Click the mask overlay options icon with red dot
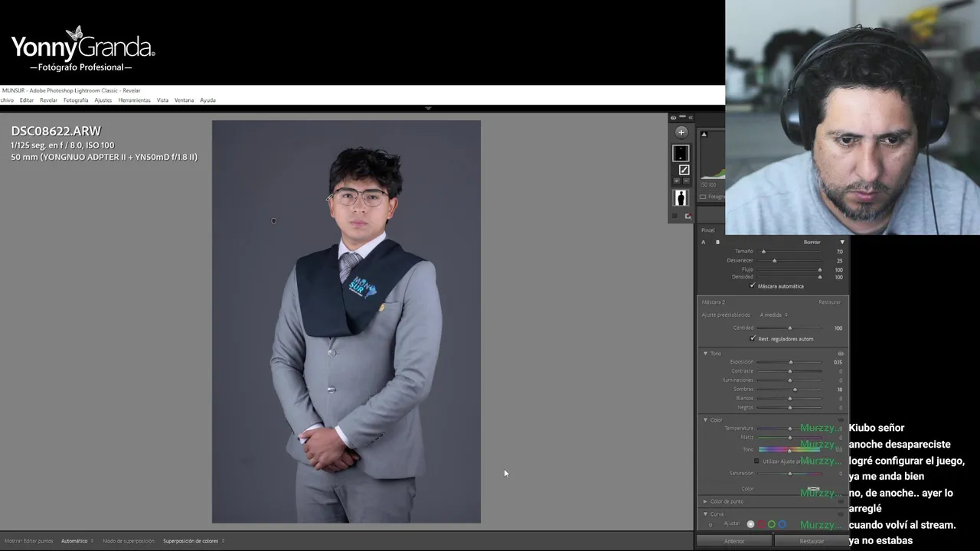The image size is (980, 551). coord(688,217)
